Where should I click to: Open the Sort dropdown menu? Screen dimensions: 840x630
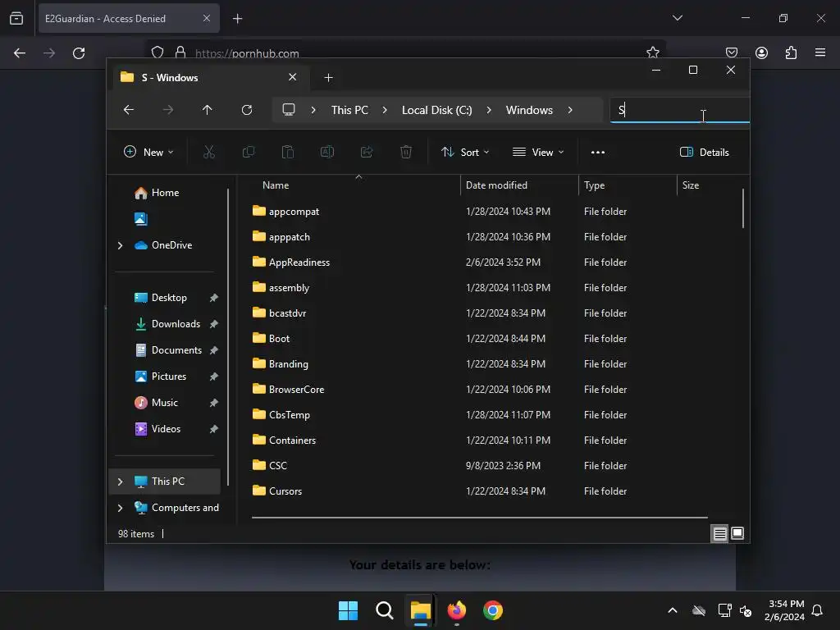465,152
